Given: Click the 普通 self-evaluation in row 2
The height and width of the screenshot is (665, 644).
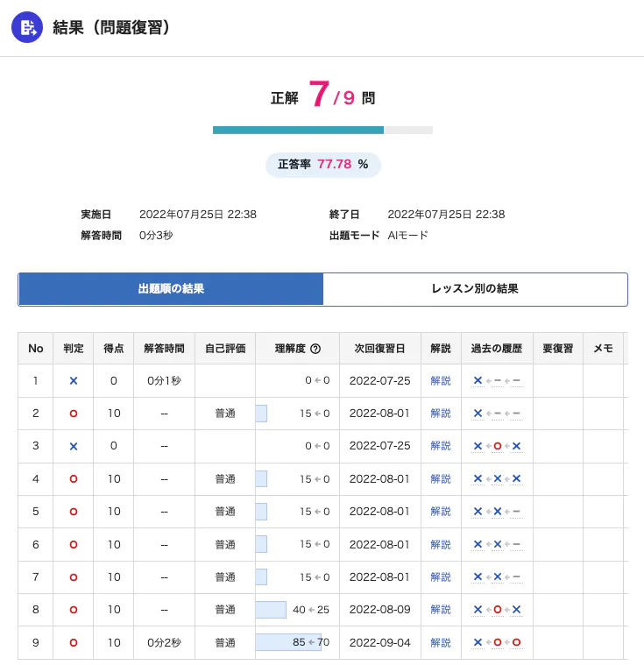Looking at the screenshot, I should click(225, 414).
